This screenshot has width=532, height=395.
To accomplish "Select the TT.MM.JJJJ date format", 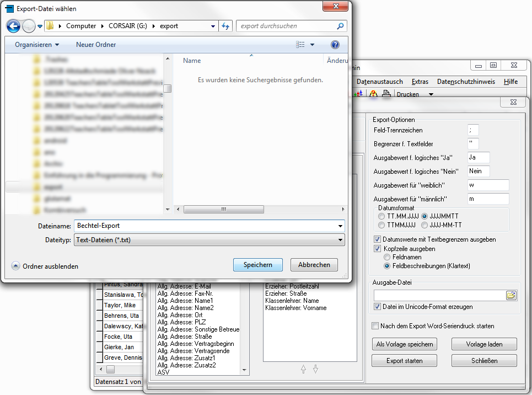I will [x=381, y=216].
